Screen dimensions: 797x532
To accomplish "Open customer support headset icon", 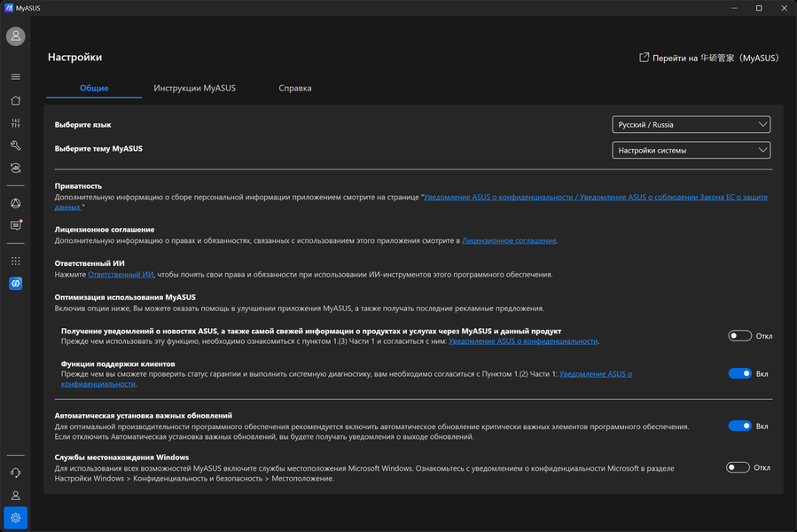I will [x=16, y=473].
